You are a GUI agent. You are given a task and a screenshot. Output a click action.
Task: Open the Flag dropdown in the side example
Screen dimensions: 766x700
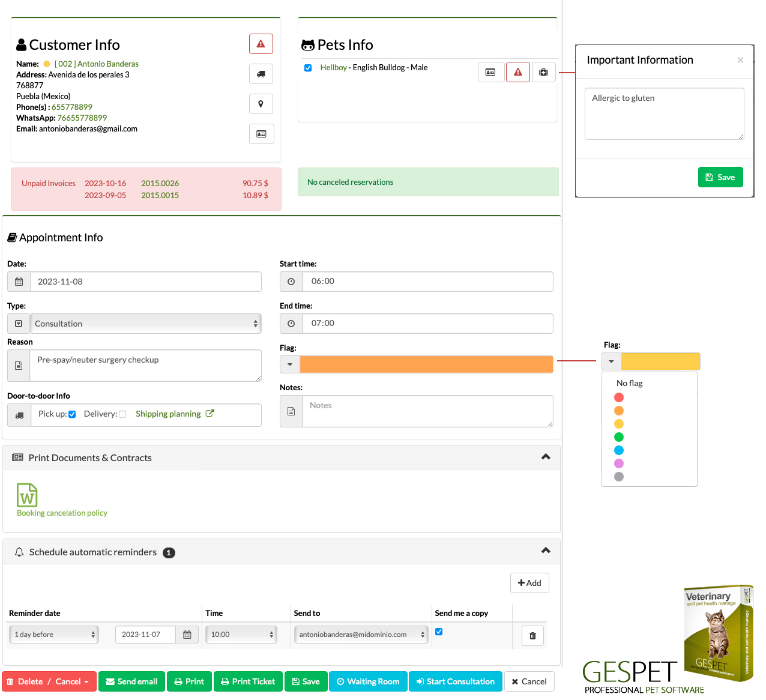[x=611, y=361]
